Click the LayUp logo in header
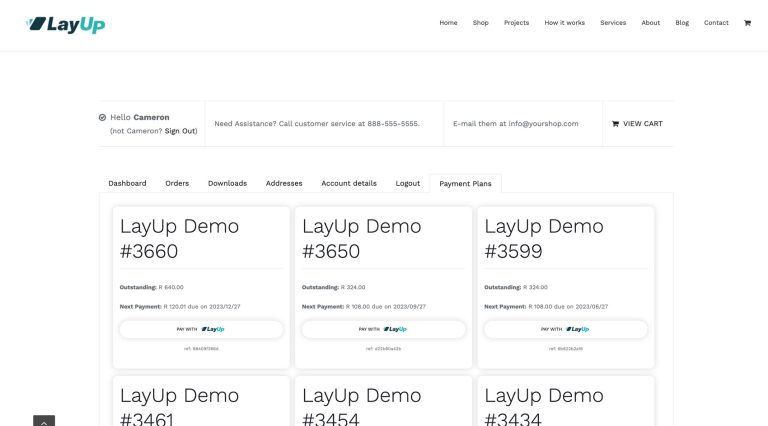 click(66, 23)
